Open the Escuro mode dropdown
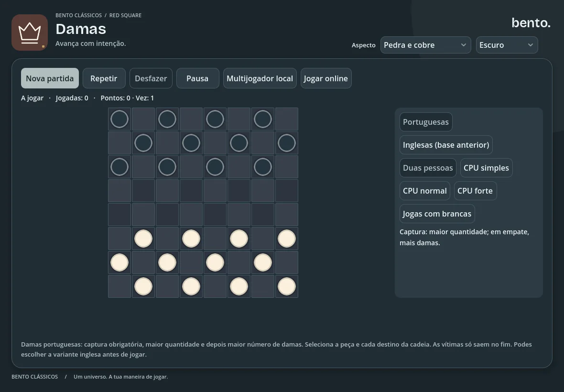 pyautogui.click(x=507, y=45)
